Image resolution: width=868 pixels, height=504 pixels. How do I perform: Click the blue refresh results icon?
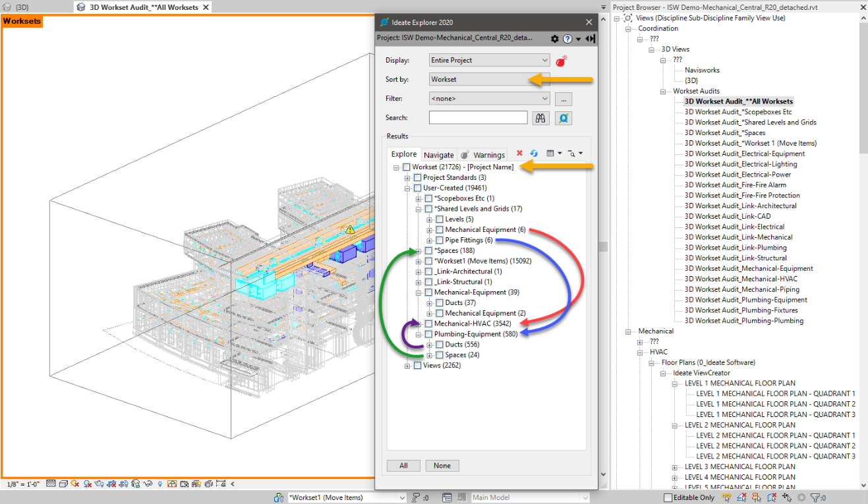click(x=534, y=154)
